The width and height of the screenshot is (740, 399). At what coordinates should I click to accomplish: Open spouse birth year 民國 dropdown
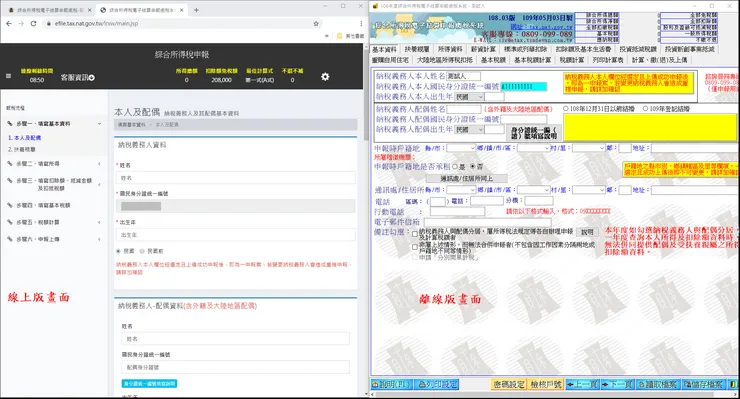(470, 129)
